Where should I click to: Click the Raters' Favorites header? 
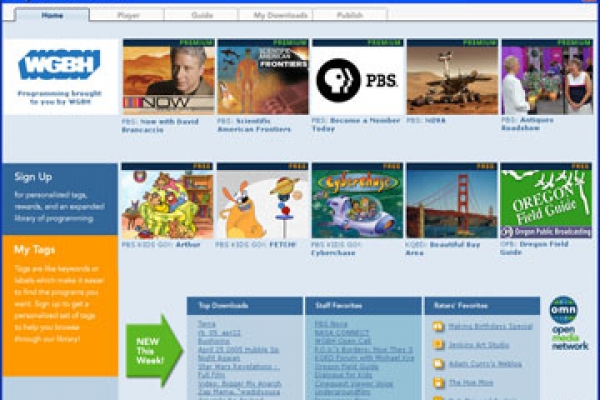click(x=482, y=306)
